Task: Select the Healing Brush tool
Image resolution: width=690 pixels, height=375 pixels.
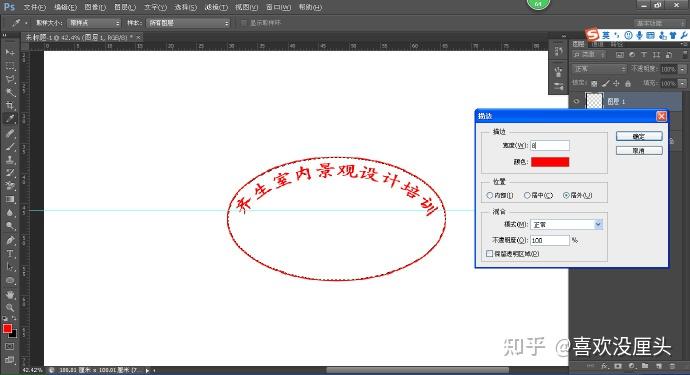Action: 10,133
